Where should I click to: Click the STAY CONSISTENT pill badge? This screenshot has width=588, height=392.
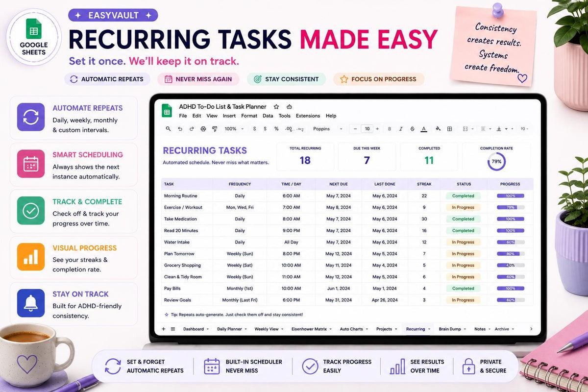(286, 79)
